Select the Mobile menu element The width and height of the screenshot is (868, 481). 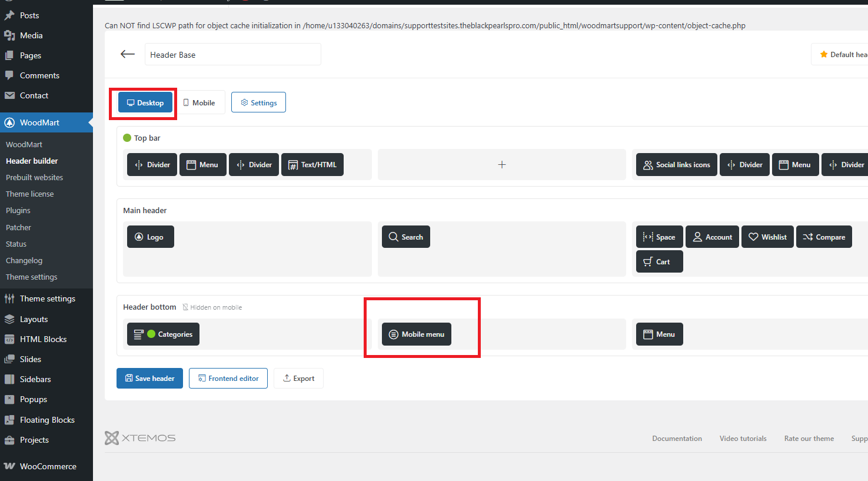click(417, 334)
